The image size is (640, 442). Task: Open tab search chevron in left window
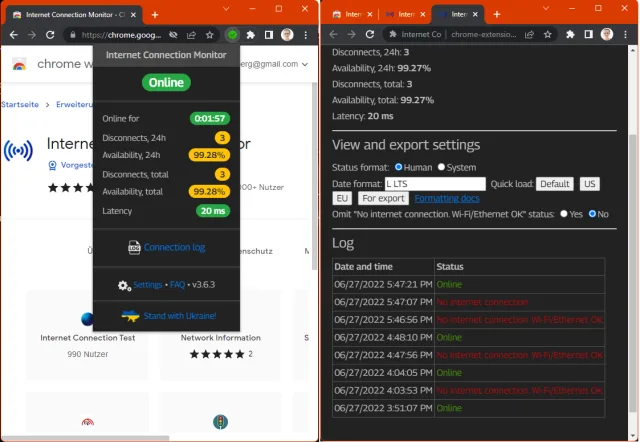click(x=226, y=9)
